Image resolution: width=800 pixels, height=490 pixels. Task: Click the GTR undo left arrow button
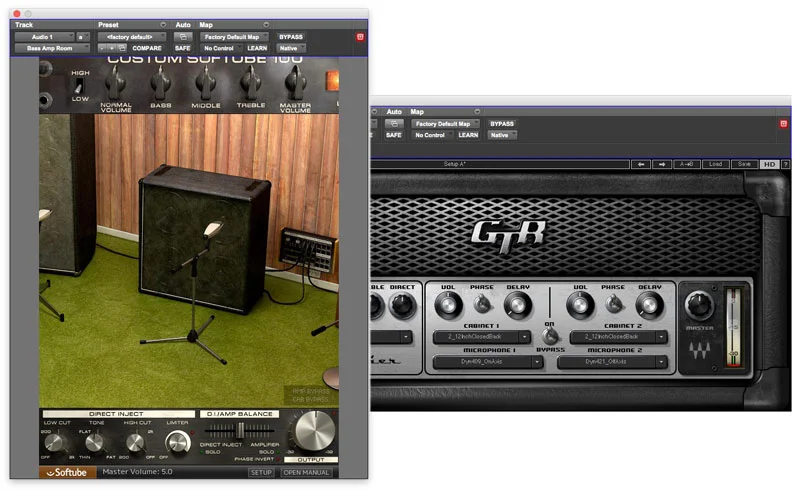click(641, 164)
